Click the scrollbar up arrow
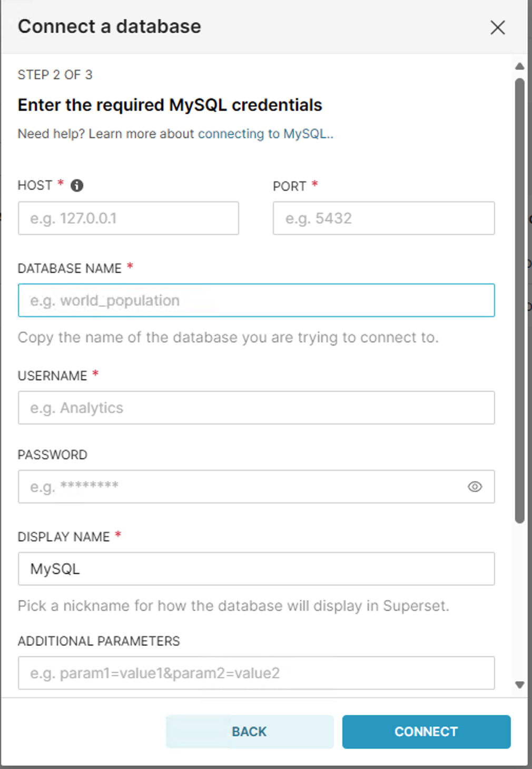Screen dimensions: 532x769 (520, 66)
